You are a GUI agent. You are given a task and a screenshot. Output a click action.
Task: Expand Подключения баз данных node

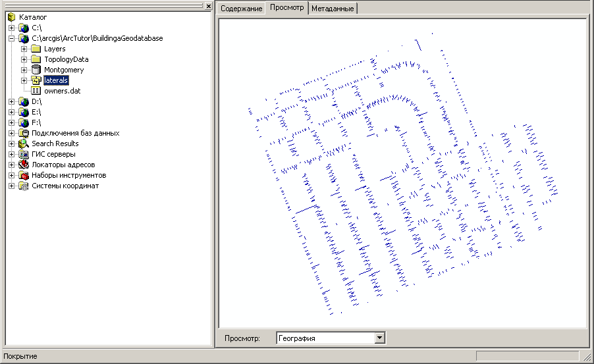(x=12, y=133)
